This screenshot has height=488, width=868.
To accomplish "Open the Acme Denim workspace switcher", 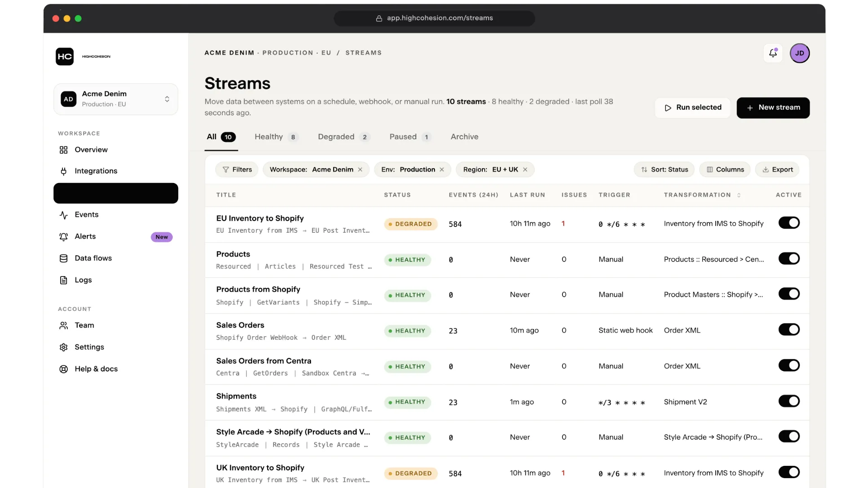I will (x=116, y=99).
